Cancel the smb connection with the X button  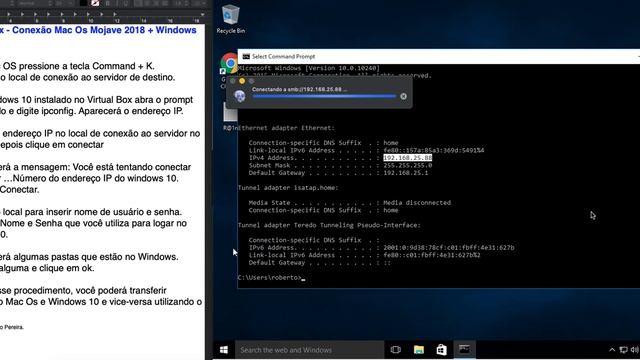point(403,96)
